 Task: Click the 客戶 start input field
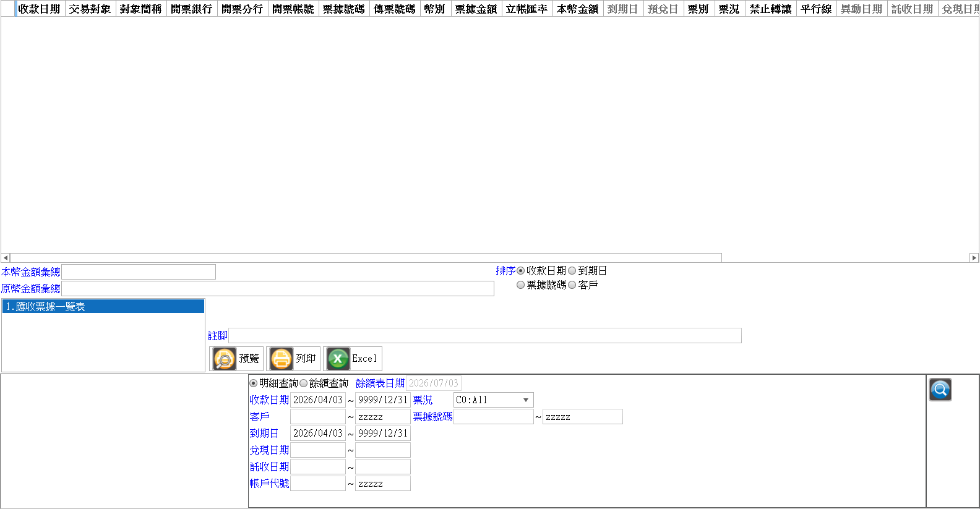click(318, 417)
